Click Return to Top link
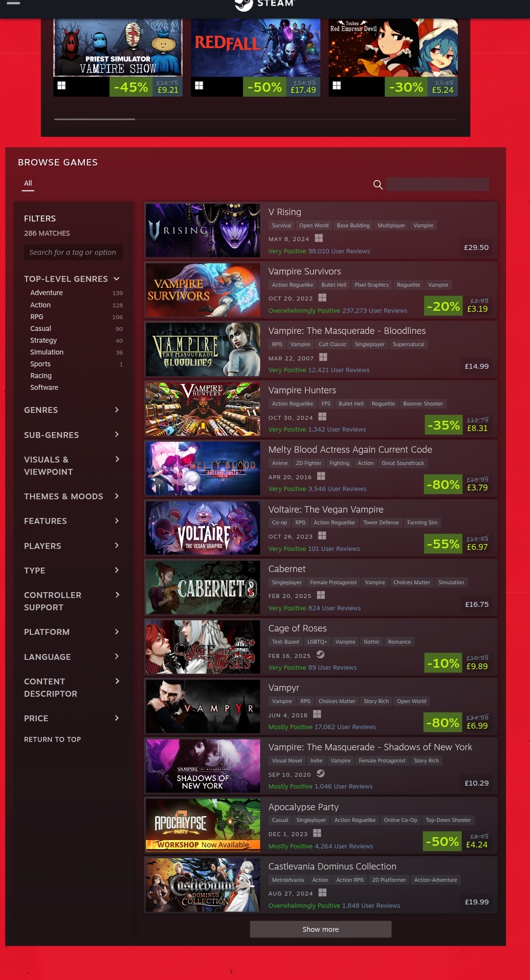The width and height of the screenshot is (530, 980). pos(53,739)
